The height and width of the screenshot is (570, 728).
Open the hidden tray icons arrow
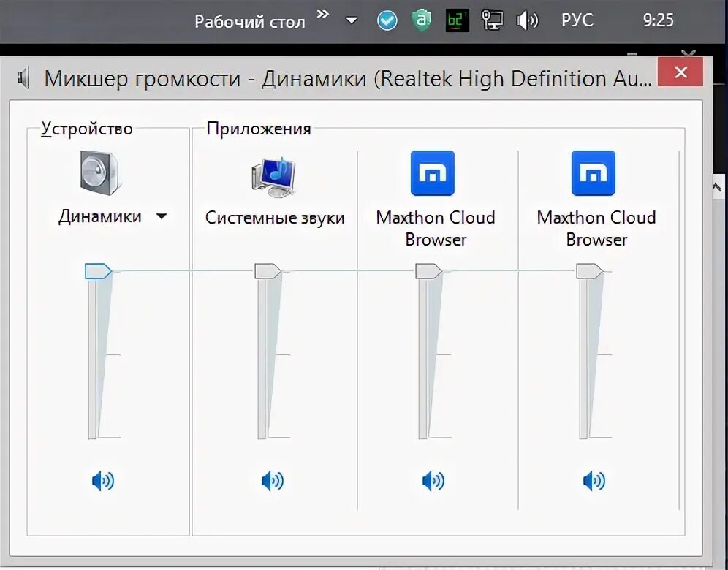click(352, 20)
